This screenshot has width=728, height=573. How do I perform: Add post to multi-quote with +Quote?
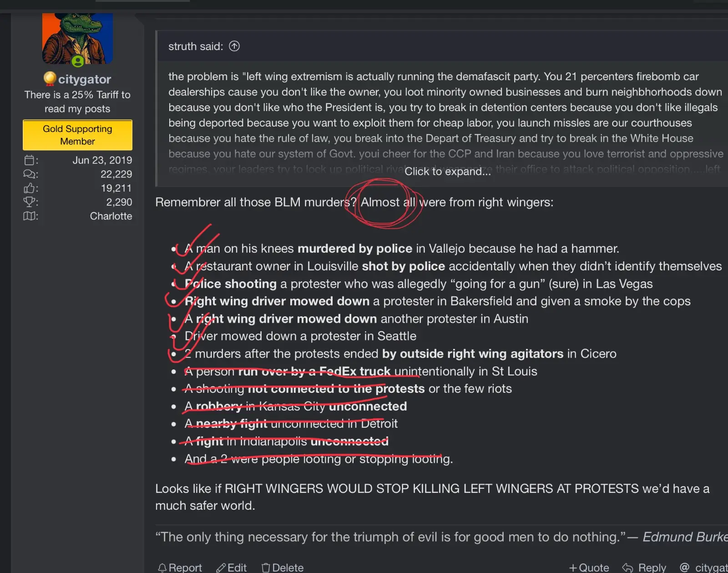click(589, 568)
